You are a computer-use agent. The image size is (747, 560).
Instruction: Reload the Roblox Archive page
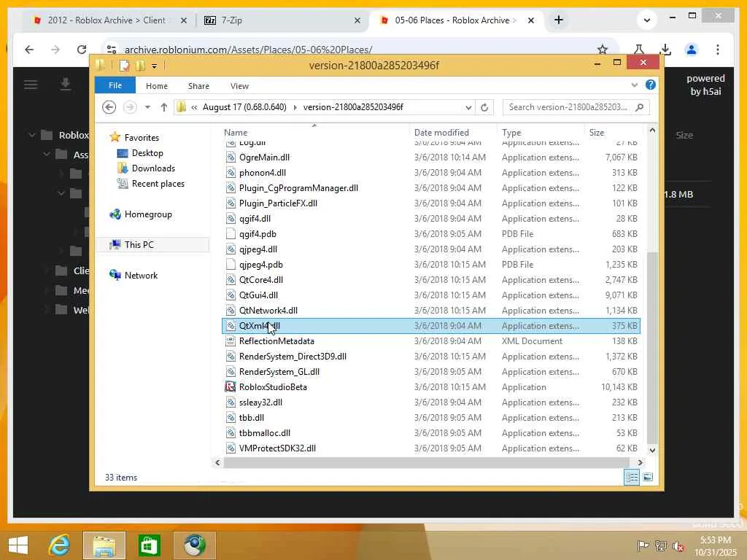click(x=82, y=50)
